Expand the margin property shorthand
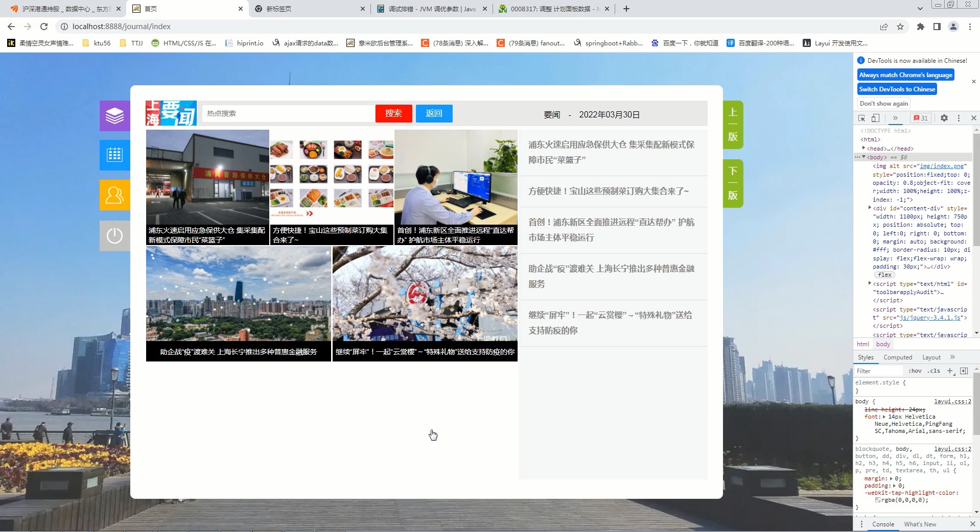 pyautogui.click(x=892, y=479)
